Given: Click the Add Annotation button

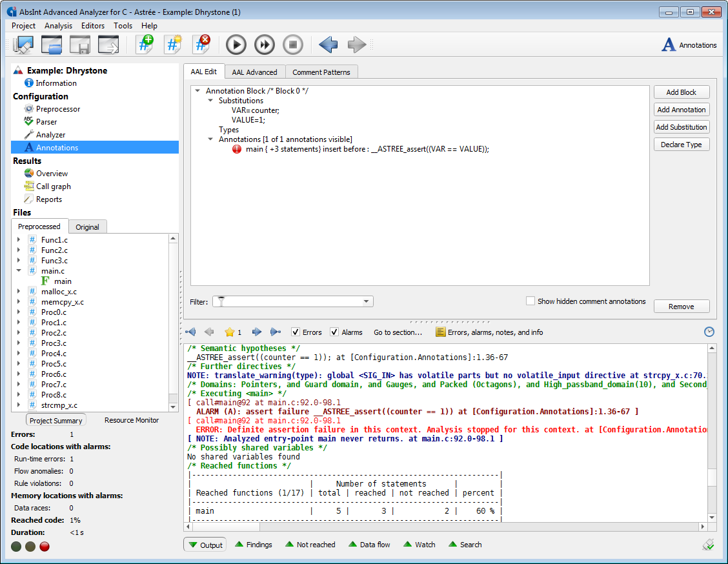Looking at the screenshot, I should click(681, 110).
